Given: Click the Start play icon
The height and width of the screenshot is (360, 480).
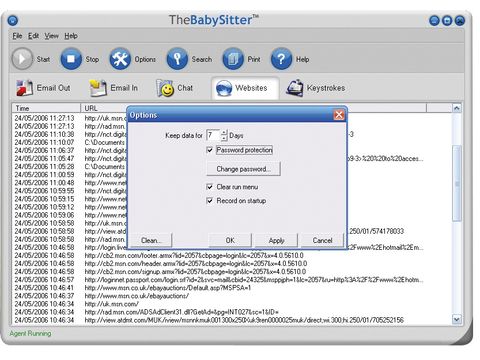Looking at the screenshot, I should (22, 59).
